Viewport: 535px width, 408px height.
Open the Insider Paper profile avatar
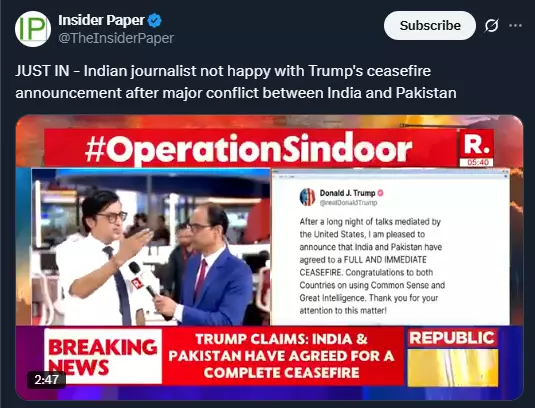(x=33, y=29)
